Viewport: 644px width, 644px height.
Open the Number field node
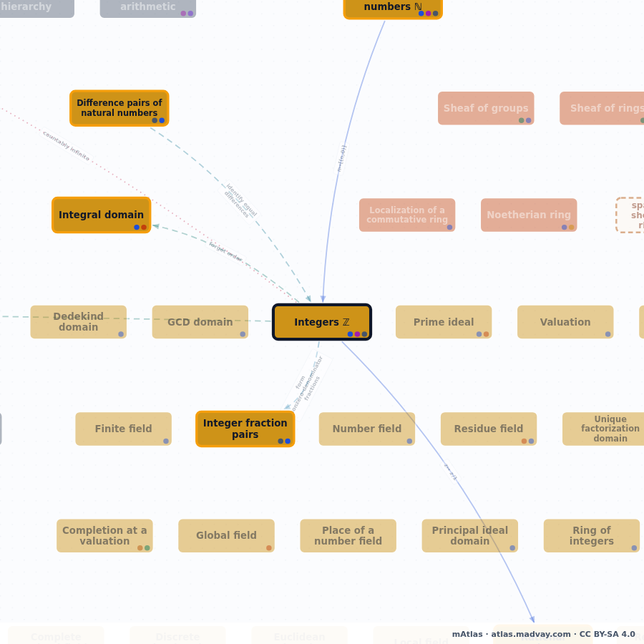point(367,429)
